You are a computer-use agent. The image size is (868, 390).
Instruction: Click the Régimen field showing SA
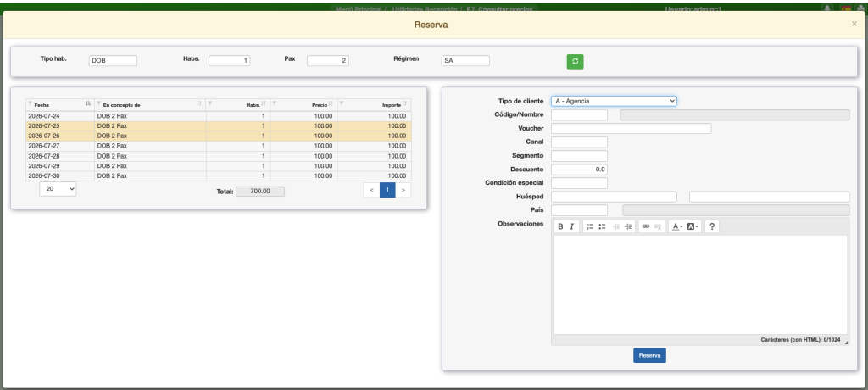465,61
